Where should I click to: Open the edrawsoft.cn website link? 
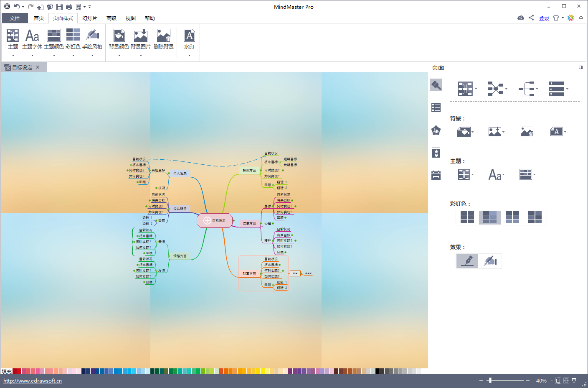point(33,381)
